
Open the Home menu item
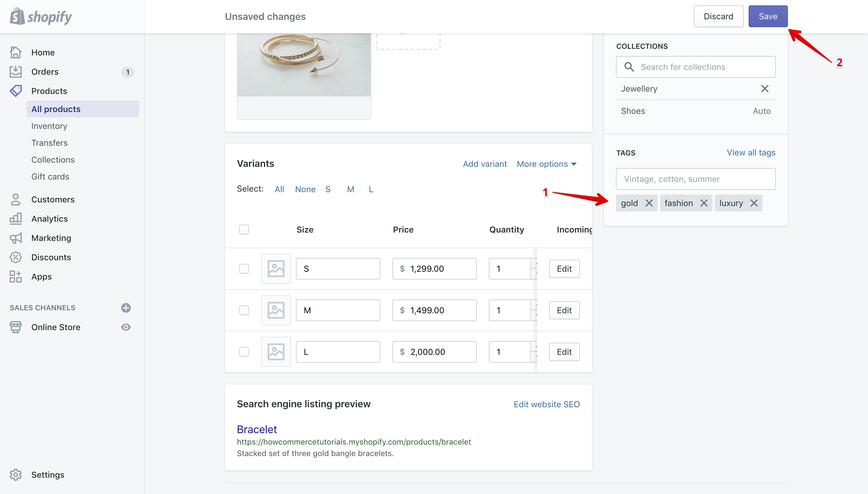pos(43,52)
